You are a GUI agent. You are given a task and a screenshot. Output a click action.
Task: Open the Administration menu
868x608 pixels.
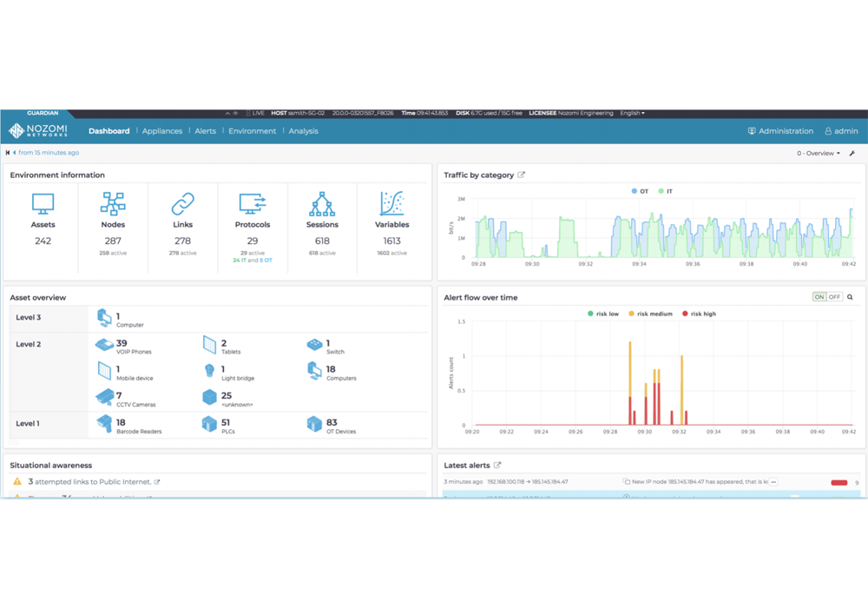click(780, 131)
